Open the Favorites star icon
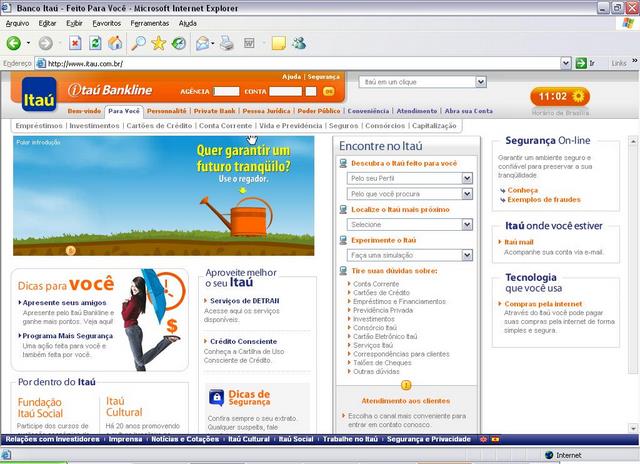Viewport: 640px width, 464px height. [x=158, y=43]
